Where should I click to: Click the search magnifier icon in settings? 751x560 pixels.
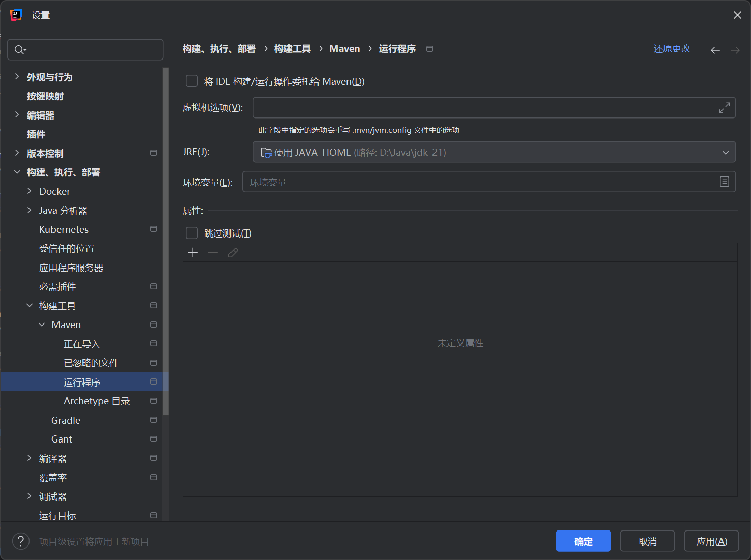(x=20, y=50)
